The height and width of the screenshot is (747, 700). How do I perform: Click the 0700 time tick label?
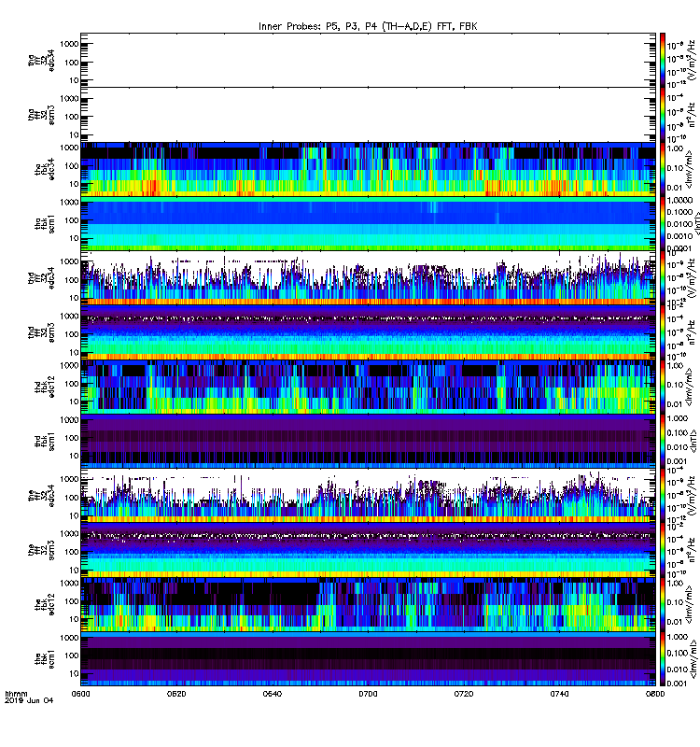368,694
